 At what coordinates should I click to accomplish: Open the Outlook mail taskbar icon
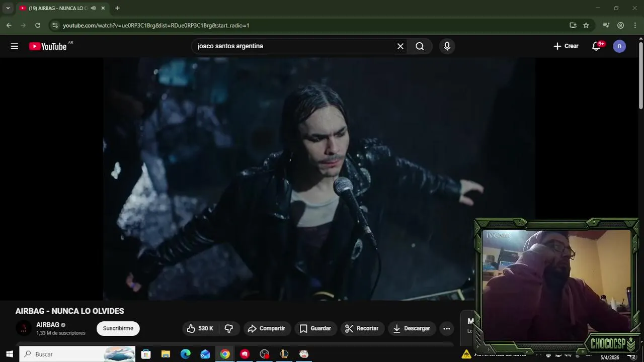click(x=205, y=354)
